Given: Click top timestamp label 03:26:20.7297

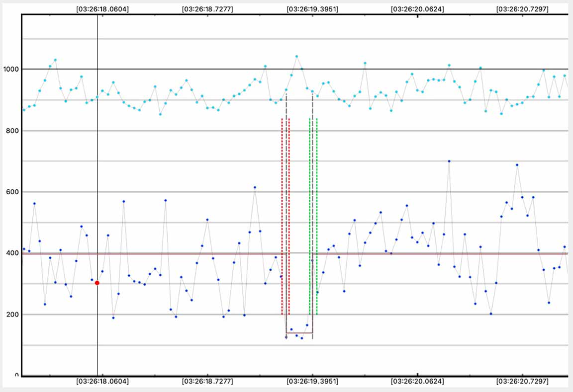Looking at the screenshot, I should coord(523,9).
